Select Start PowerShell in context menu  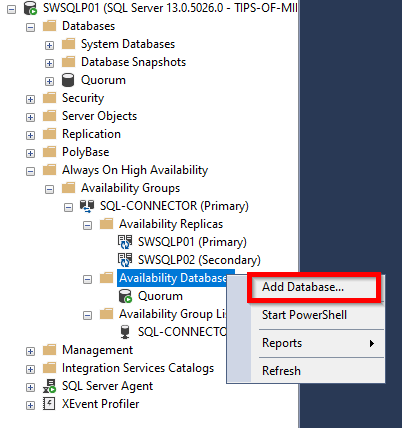305,315
